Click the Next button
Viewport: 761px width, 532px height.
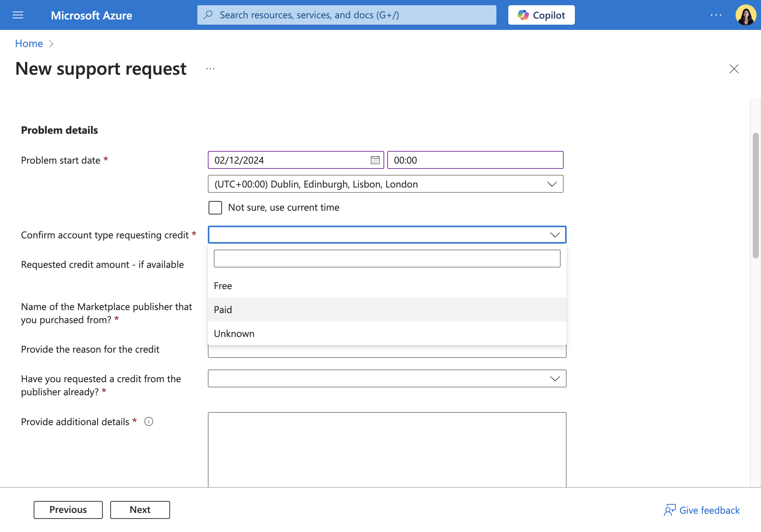(x=140, y=510)
